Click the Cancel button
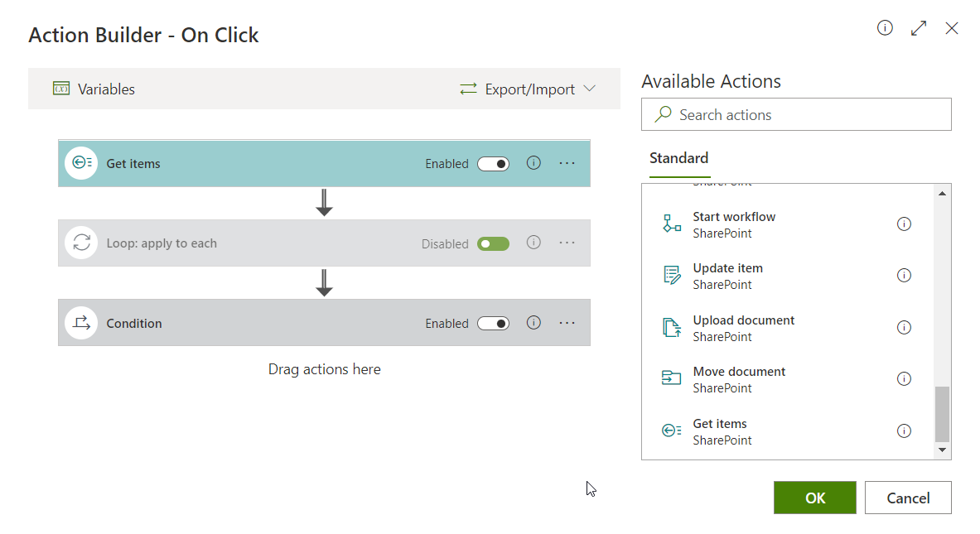The height and width of the screenshot is (534, 980). pyautogui.click(x=908, y=498)
